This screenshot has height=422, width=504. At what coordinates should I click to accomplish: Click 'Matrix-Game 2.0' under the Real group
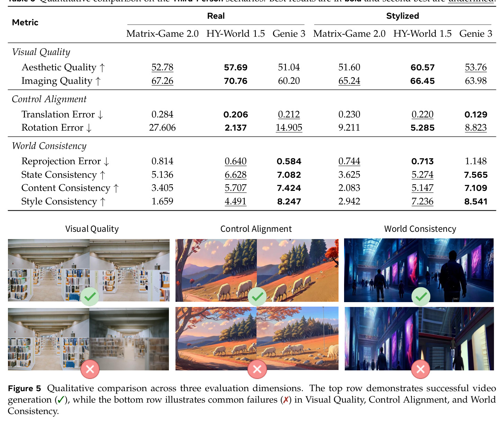162,34
